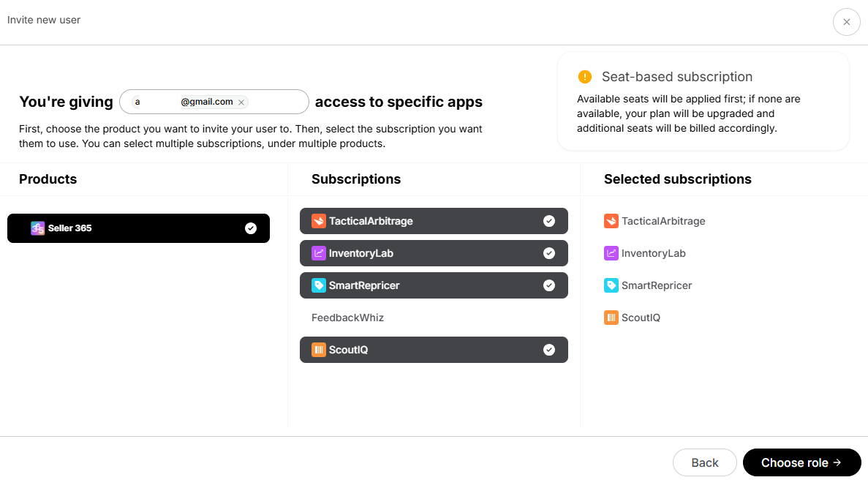Click ScoutIQ barcode icon in Subscriptions list
The image size is (868, 480).
(x=318, y=350)
